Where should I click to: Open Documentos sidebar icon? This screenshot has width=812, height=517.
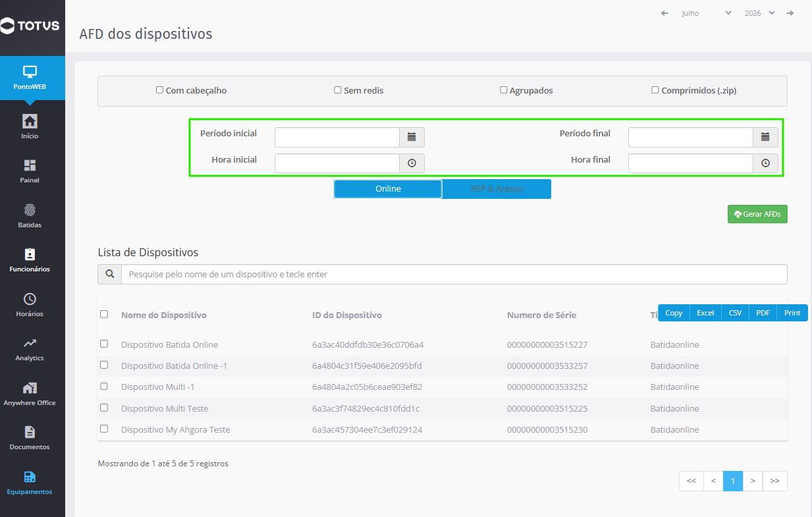tap(30, 432)
